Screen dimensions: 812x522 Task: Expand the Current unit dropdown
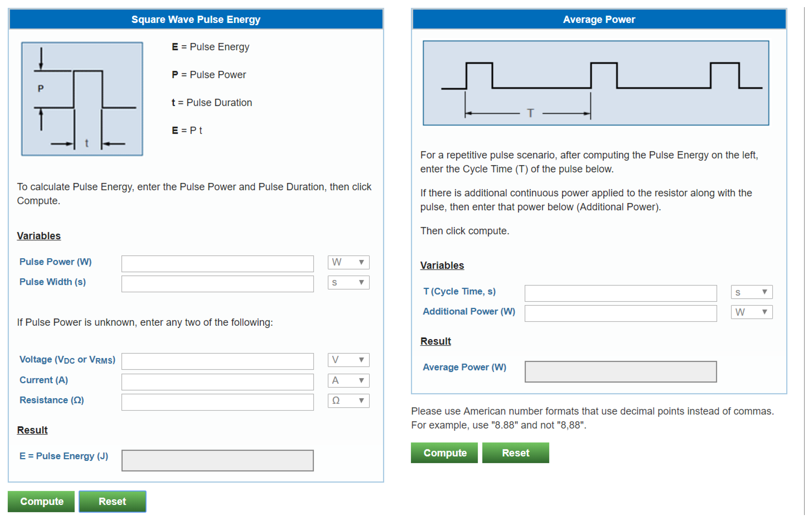click(x=348, y=380)
